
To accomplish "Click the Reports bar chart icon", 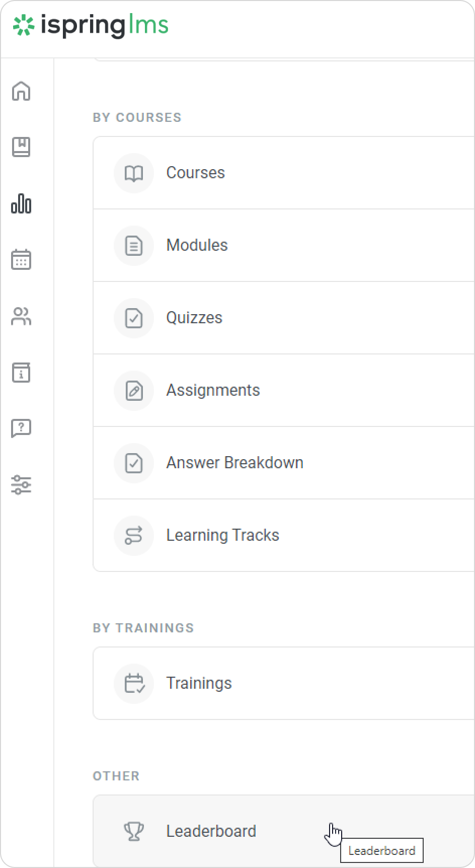I will point(21,204).
